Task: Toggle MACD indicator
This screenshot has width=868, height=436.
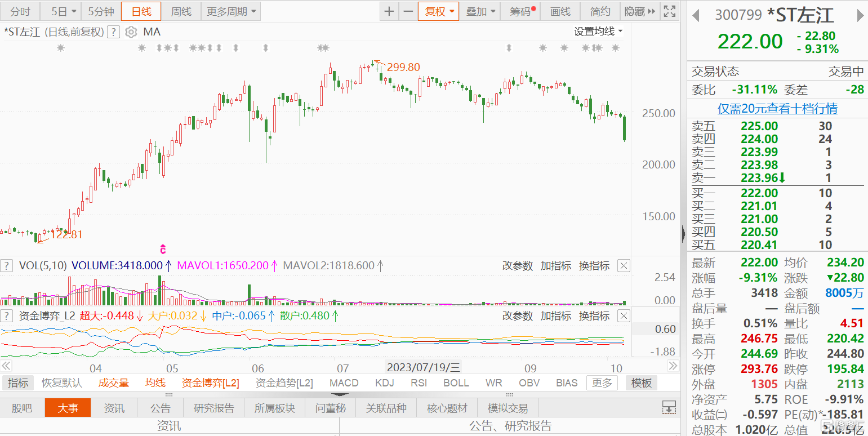Action: (344, 383)
